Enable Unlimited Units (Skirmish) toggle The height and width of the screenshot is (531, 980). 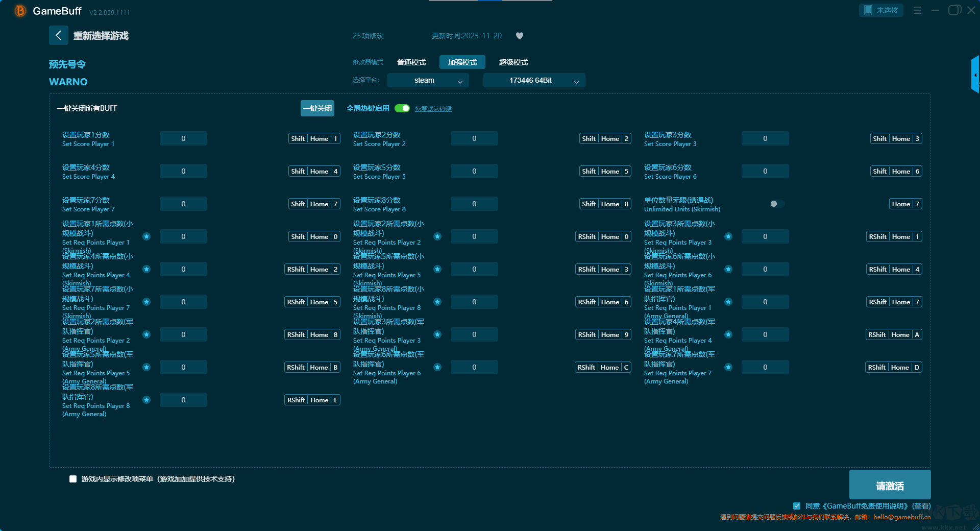click(x=777, y=204)
